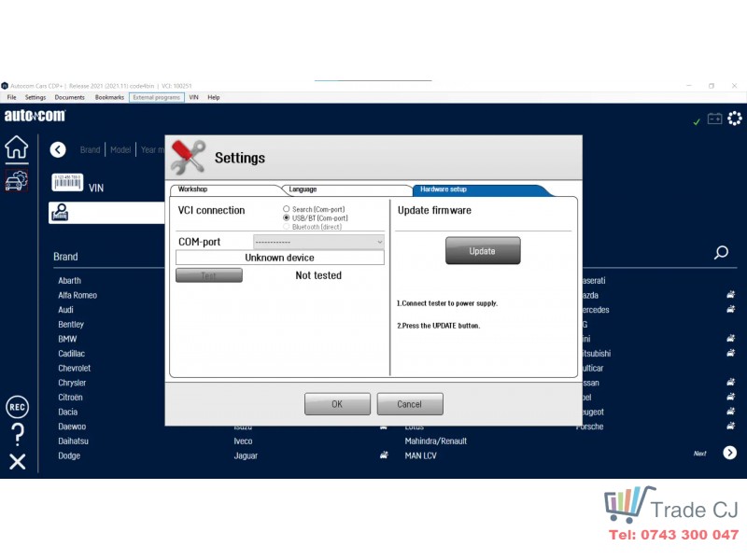The height and width of the screenshot is (560, 747).
Task: Open the gear settings icon top right
Action: 735,119
